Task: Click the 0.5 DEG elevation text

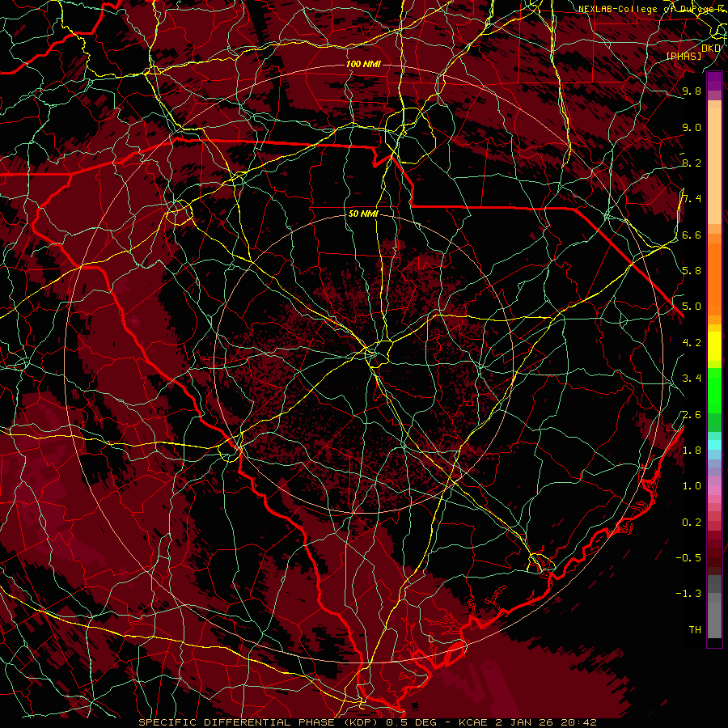Action: [x=411, y=722]
